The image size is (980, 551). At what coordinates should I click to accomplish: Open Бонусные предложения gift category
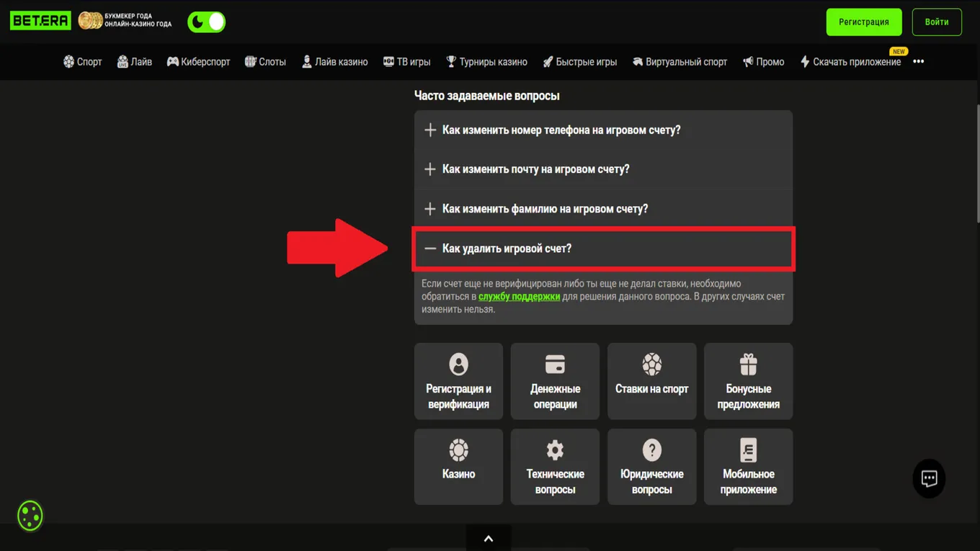[748, 381]
